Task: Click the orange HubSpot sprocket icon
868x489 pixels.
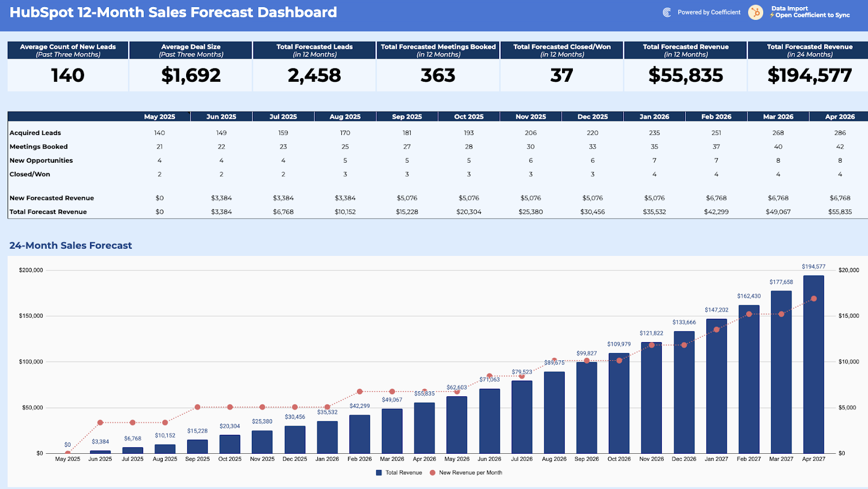Action: coord(756,12)
